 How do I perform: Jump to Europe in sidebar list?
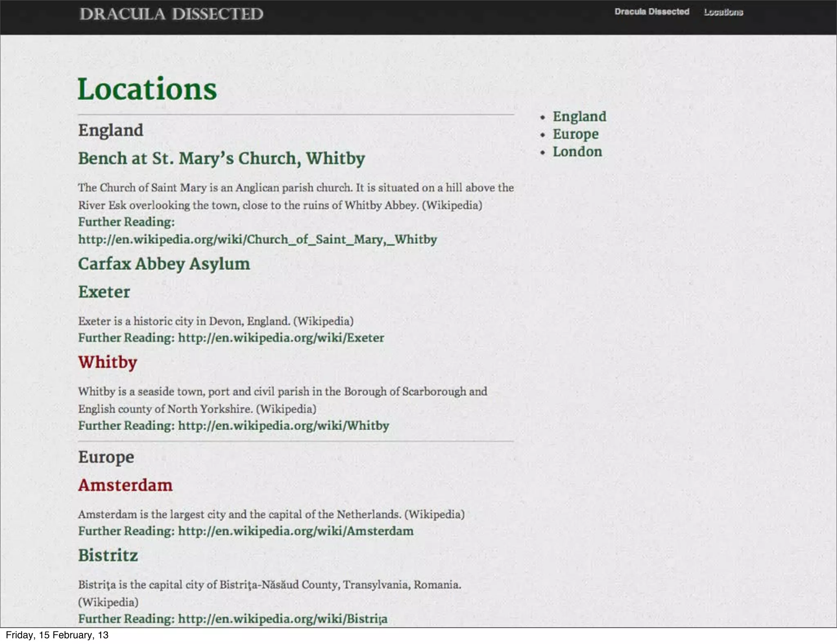(x=575, y=134)
